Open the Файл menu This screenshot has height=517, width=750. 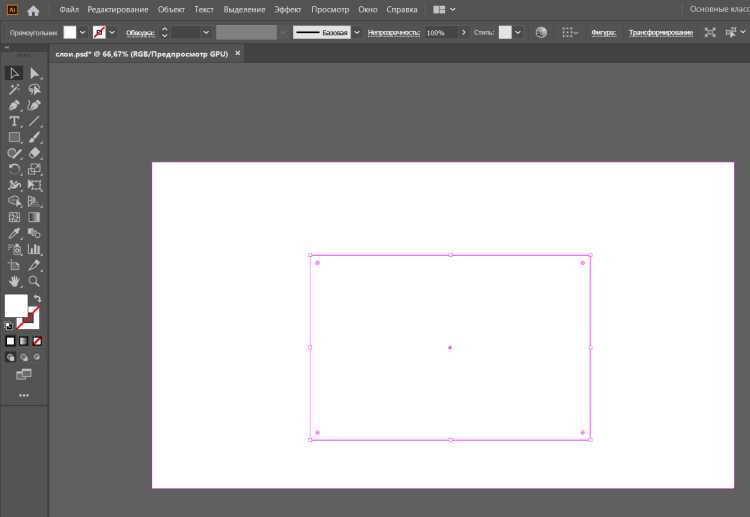point(69,10)
